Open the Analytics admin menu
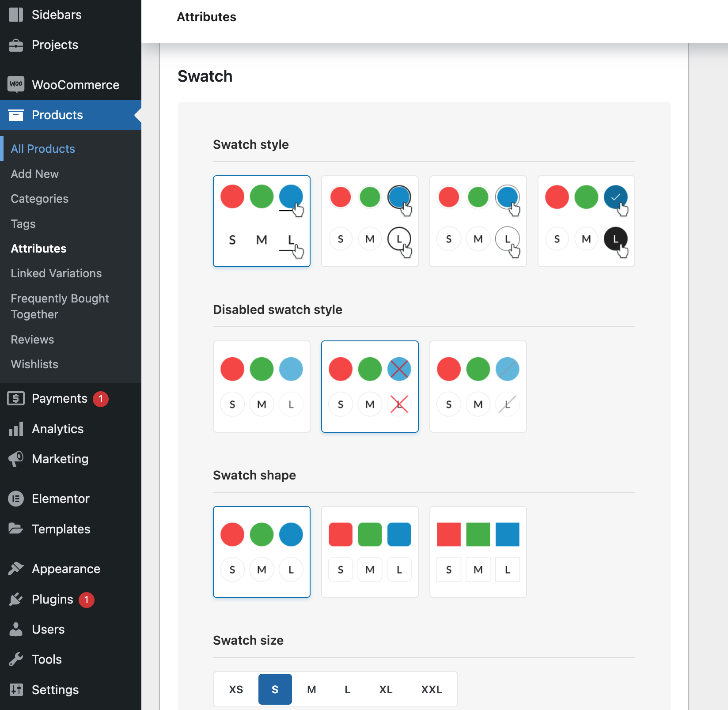Viewport: 728px width, 710px height. (71, 429)
